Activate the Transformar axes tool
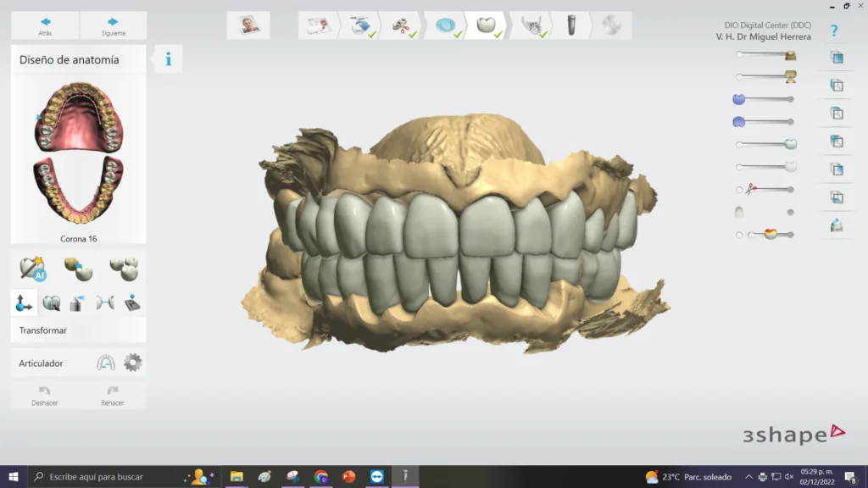The width and height of the screenshot is (868, 488). (24, 302)
